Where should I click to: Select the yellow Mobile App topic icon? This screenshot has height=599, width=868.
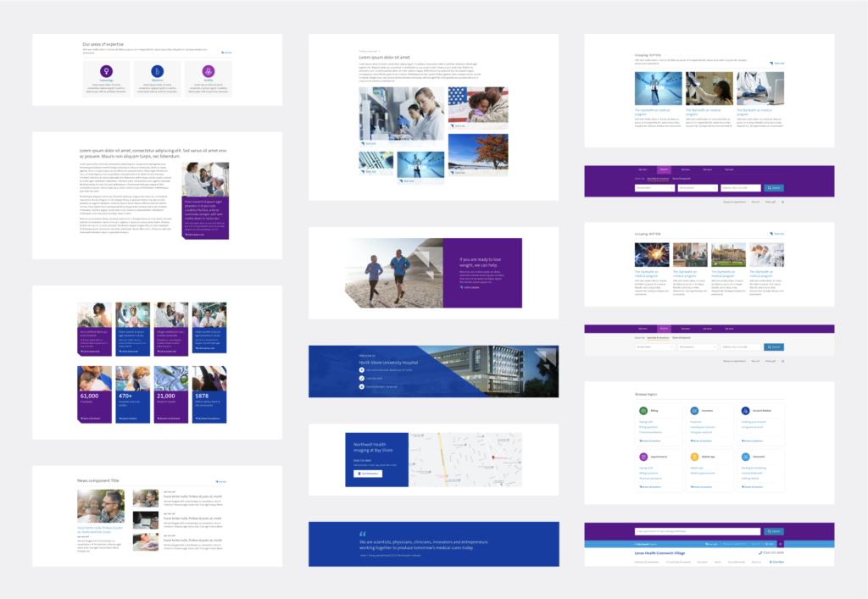point(694,457)
